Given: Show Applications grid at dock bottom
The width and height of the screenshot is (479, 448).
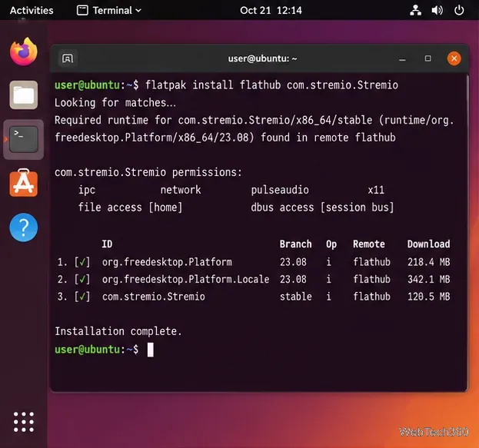Looking at the screenshot, I should click(x=24, y=422).
